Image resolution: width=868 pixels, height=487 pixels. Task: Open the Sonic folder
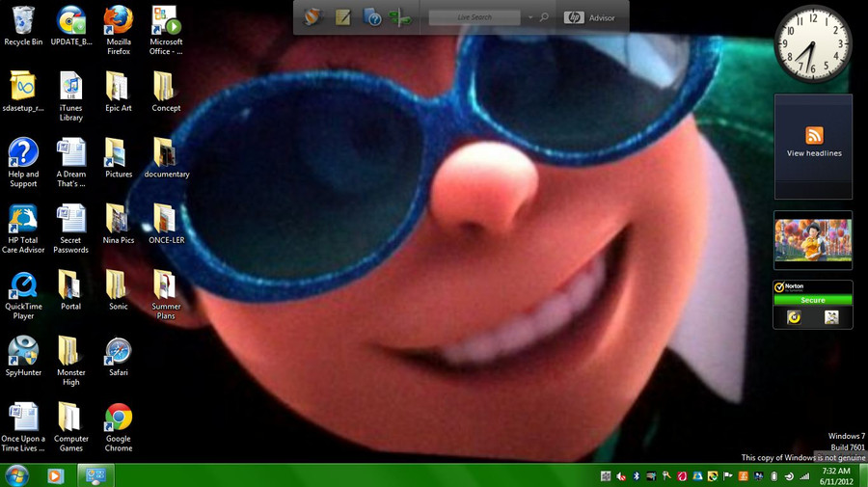click(119, 290)
